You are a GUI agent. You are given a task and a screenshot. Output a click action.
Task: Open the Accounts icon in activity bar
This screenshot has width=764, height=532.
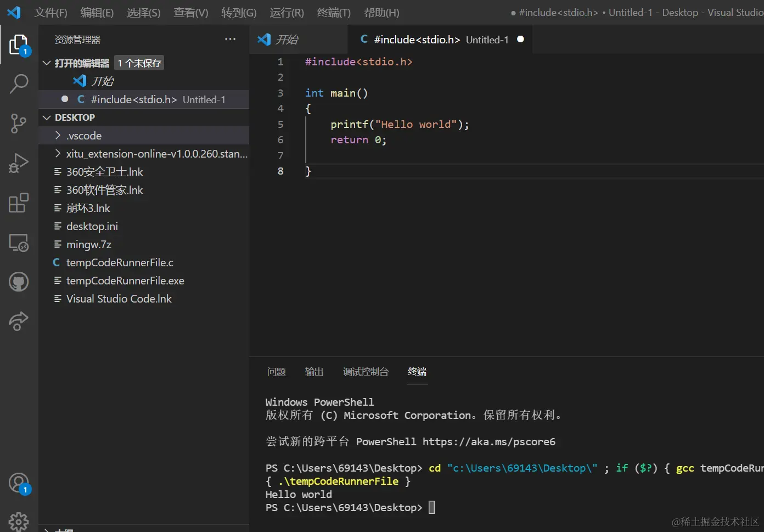pyautogui.click(x=19, y=483)
